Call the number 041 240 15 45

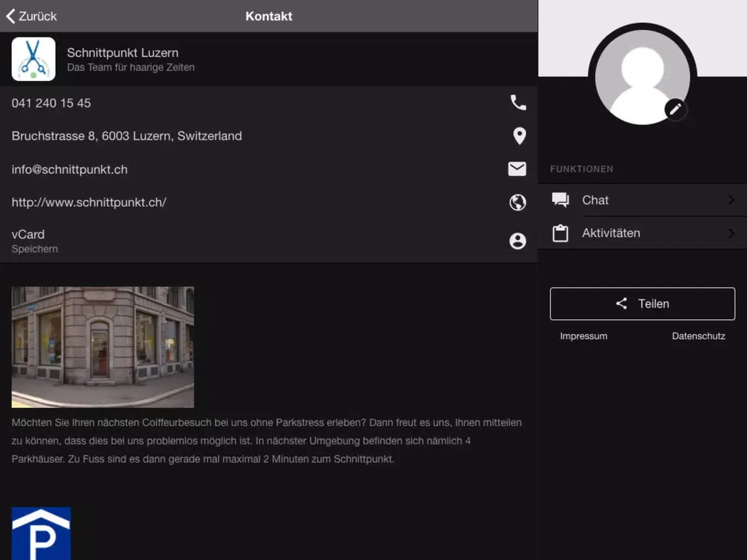[x=51, y=103]
